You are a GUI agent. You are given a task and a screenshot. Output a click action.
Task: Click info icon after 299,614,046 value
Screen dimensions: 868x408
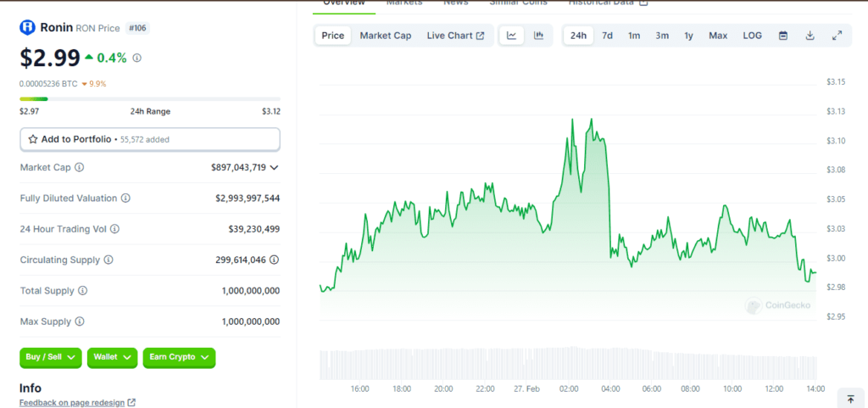tap(274, 260)
